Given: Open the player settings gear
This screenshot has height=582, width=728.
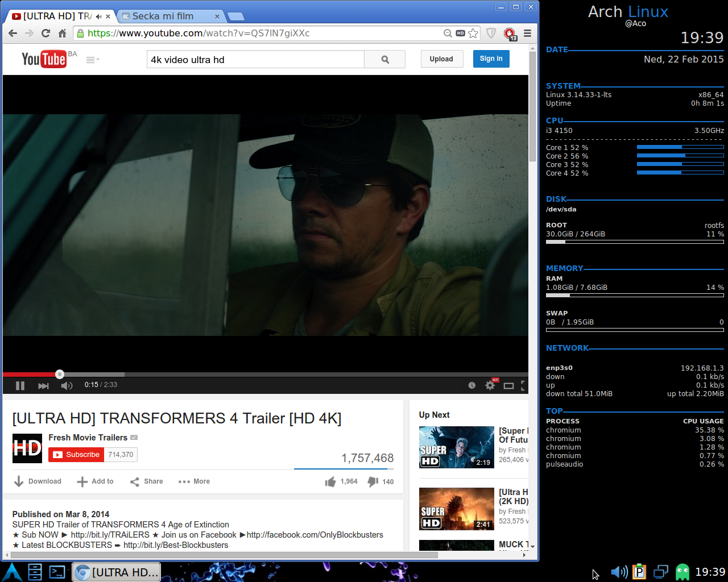Looking at the screenshot, I should coord(490,385).
